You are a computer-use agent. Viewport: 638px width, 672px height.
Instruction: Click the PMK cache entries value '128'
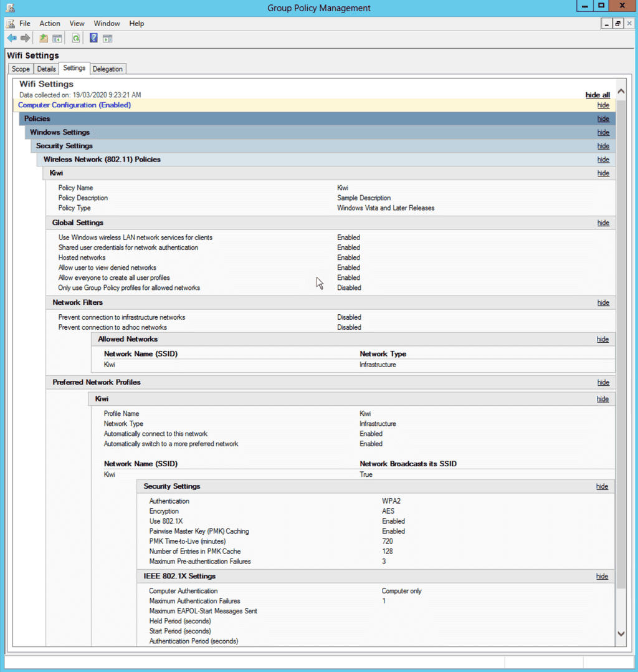pyautogui.click(x=388, y=552)
